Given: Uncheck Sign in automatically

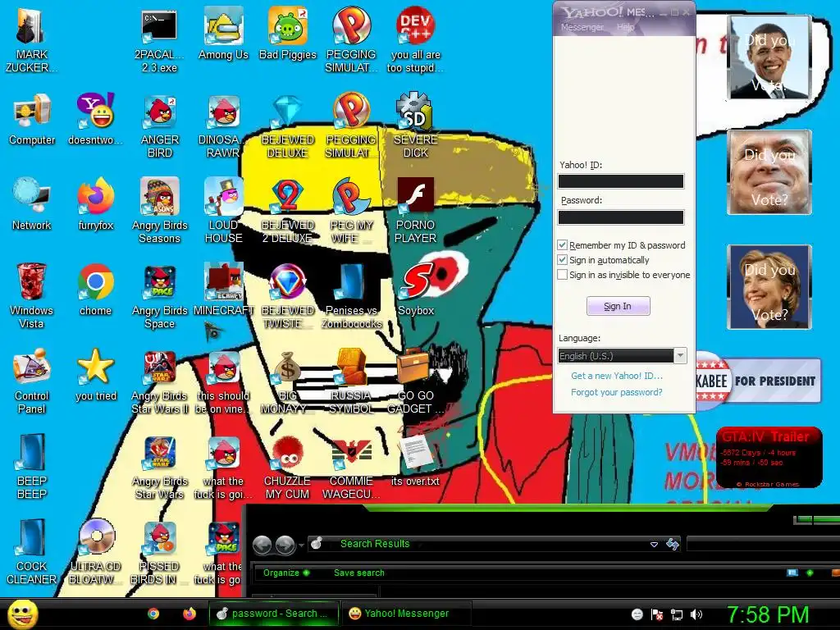Looking at the screenshot, I should 562,260.
